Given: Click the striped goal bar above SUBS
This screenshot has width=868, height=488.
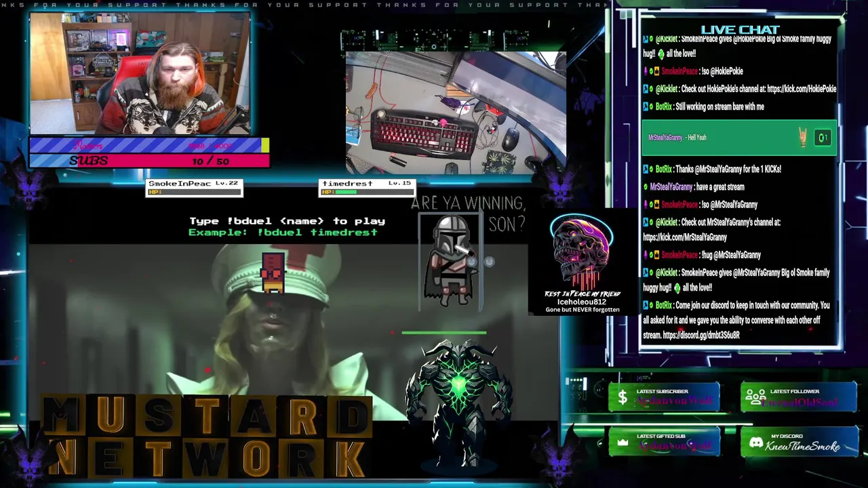Looking at the screenshot, I should coord(149,145).
